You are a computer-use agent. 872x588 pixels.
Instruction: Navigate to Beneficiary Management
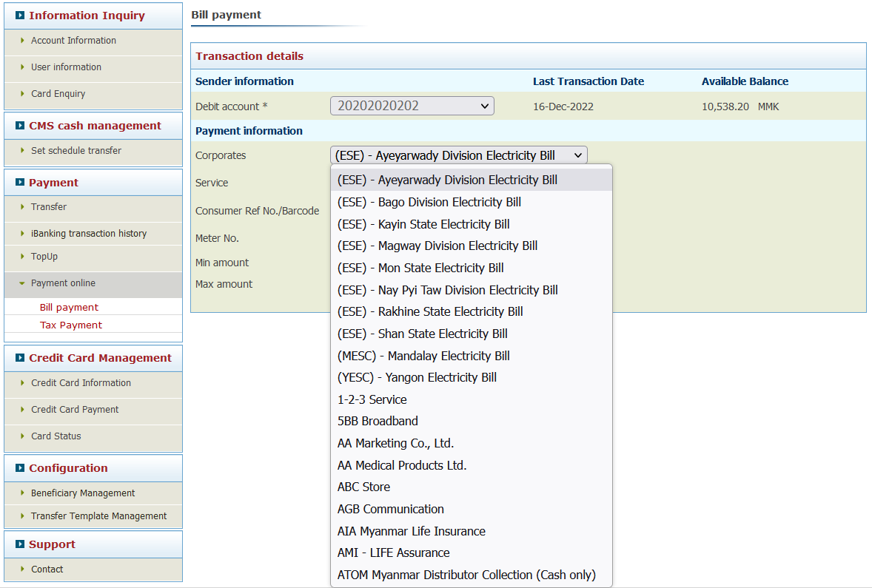[x=83, y=493]
